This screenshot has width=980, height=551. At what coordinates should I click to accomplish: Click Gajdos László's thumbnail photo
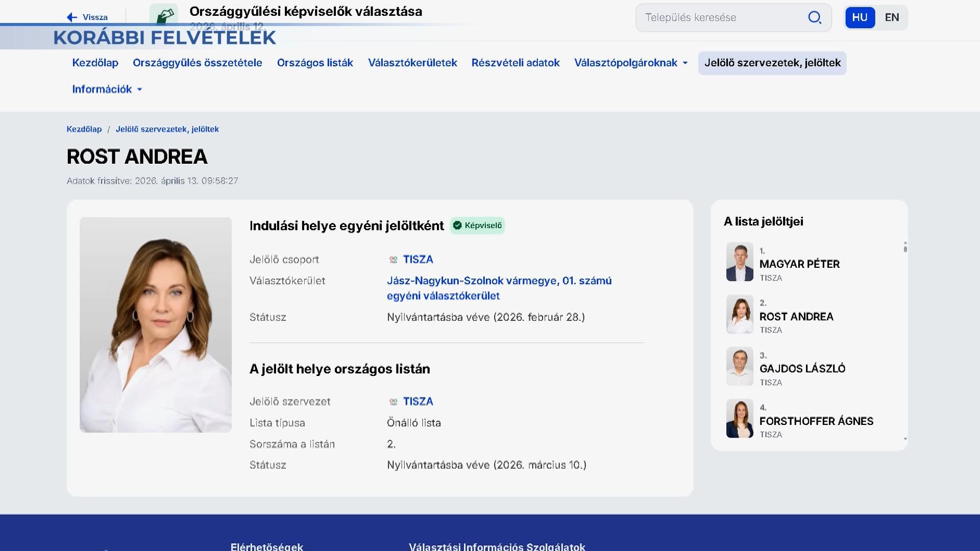[740, 366]
